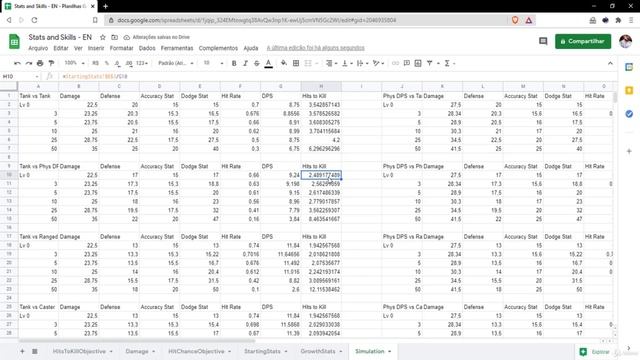
Task: Reload the browser page
Action: coord(34,20)
